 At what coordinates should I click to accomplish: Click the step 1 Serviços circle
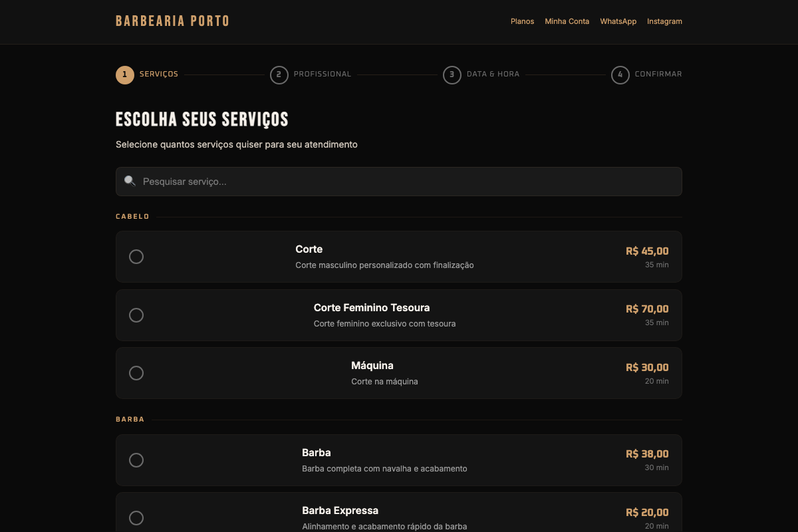tap(125, 74)
